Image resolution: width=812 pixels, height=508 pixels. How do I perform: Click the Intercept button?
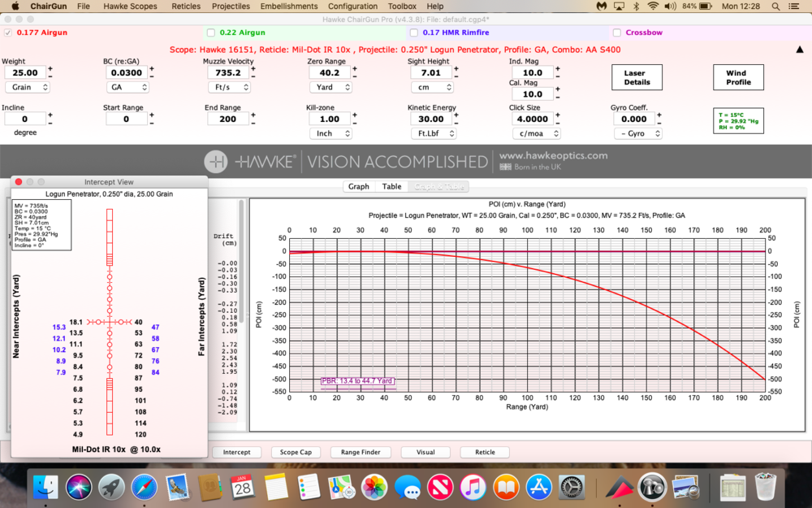point(236,452)
